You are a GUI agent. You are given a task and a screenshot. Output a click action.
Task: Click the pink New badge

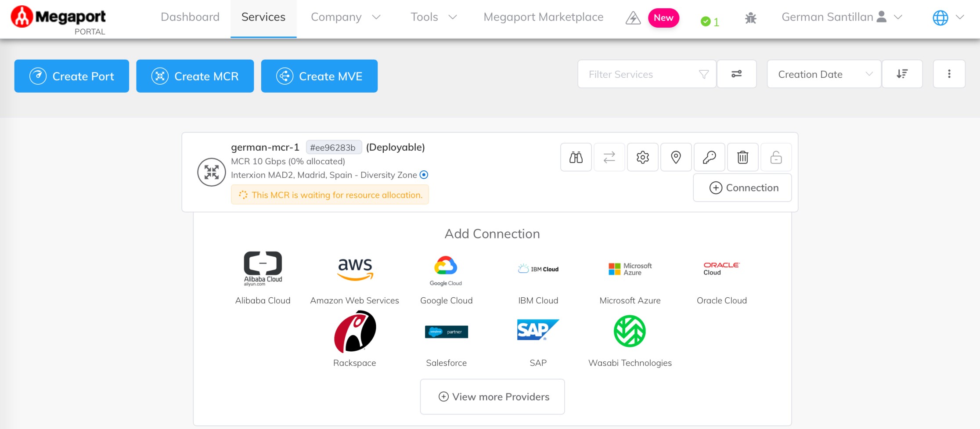pos(663,18)
